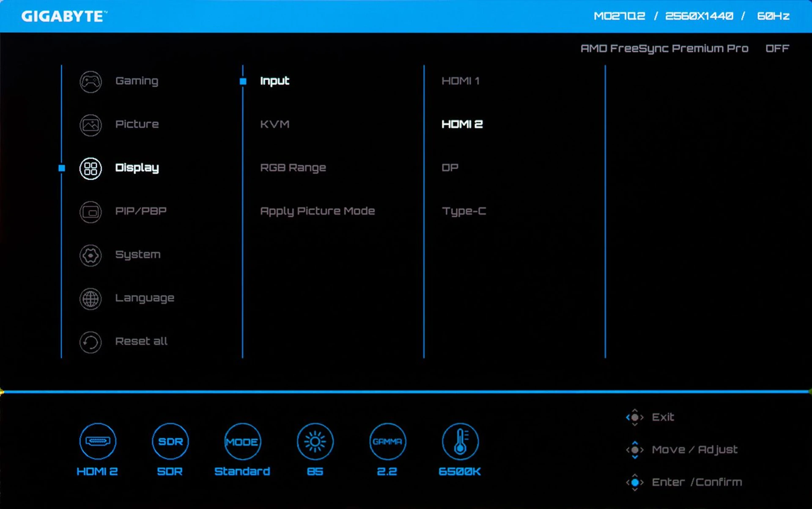The image size is (812, 509).
Task: Open the RGB Range setting
Action: pos(293,168)
